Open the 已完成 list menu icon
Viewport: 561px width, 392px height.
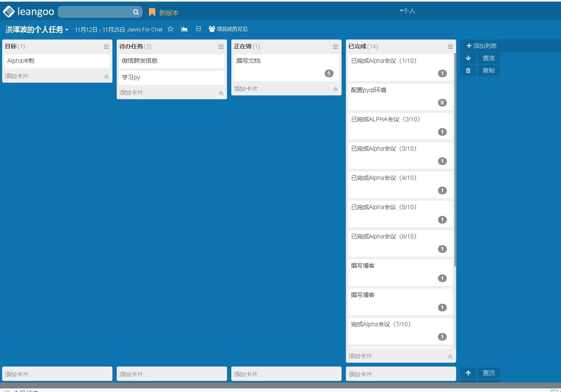pos(450,47)
